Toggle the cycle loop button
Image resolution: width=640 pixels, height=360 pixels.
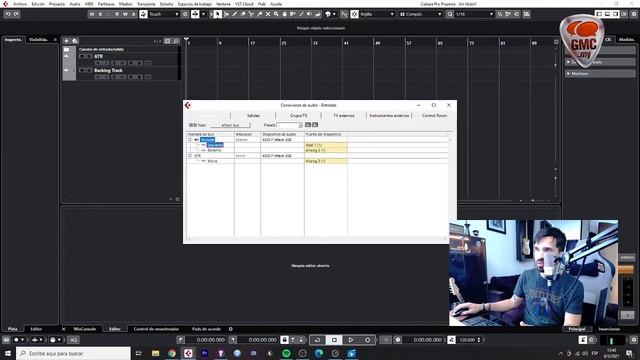click(x=317, y=340)
